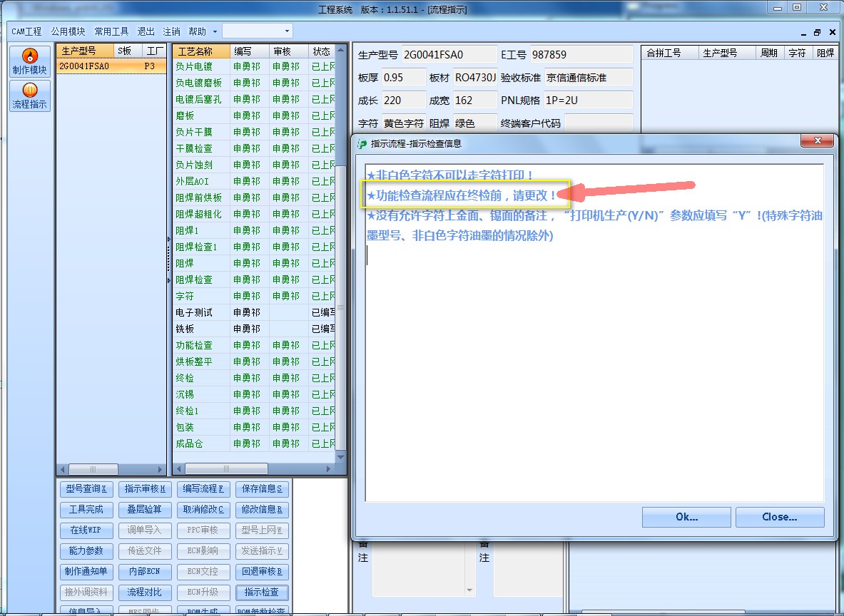Click 型号查询X button

[x=86, y=488]
